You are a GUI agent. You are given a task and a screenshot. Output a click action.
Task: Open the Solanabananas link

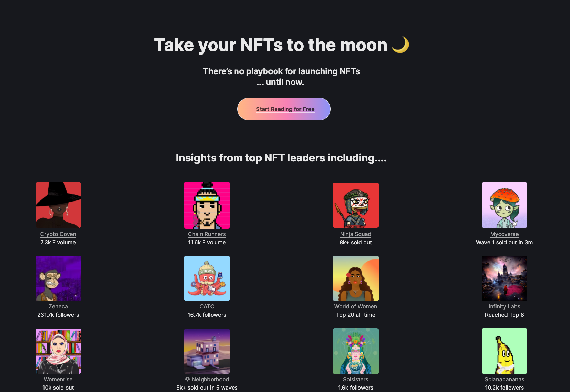point(504,379)
